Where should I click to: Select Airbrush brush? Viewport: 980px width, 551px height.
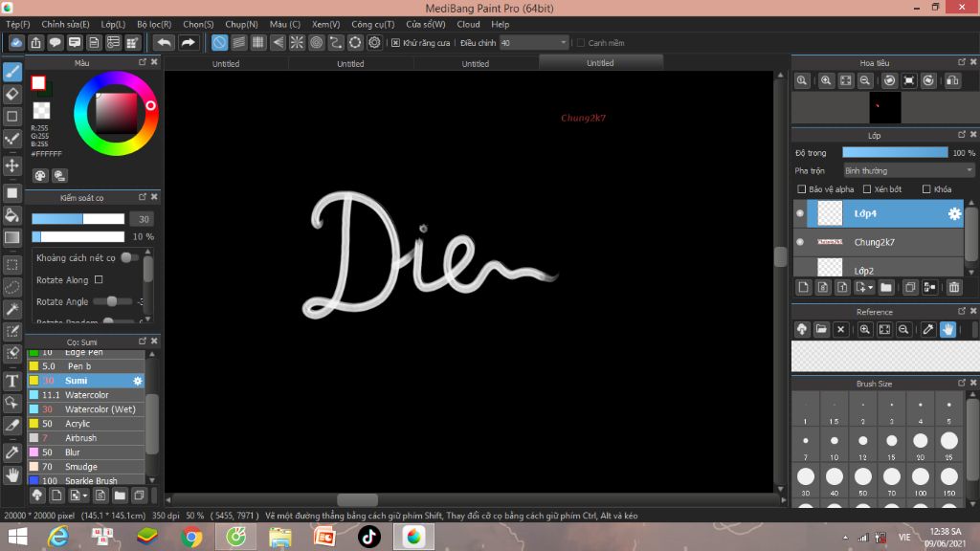point(86,438)
